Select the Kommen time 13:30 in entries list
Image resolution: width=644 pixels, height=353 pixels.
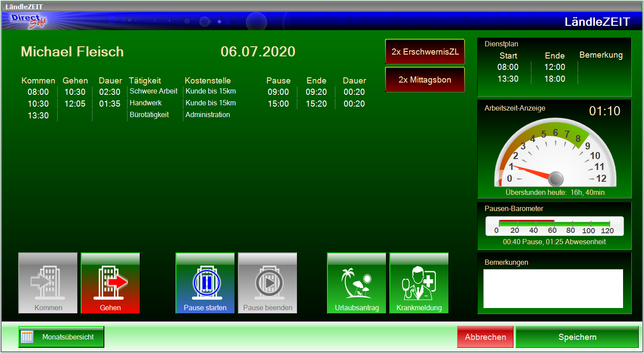tap(38, 116)
